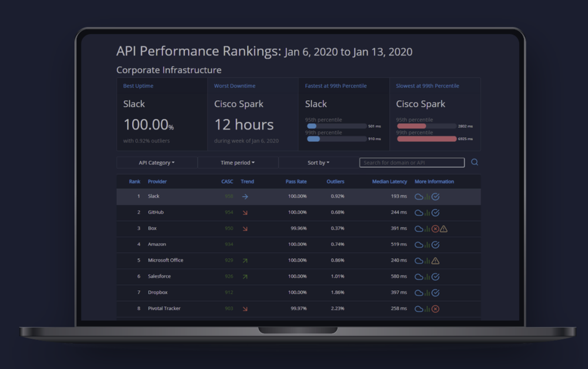Click the blue checkmark icon for Amazon
Screen dimensions: 588x369
click(x=435, y=244)
